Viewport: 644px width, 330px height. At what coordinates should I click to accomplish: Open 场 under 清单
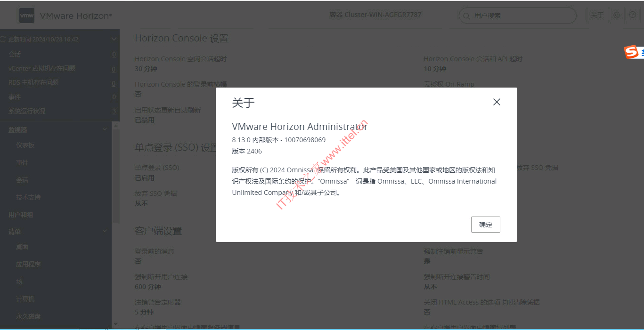(19, 282)
